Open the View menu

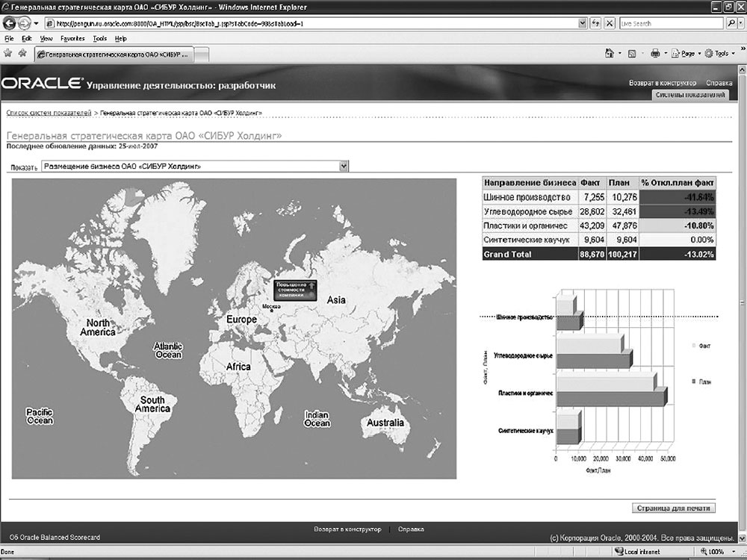click(46, 39)
